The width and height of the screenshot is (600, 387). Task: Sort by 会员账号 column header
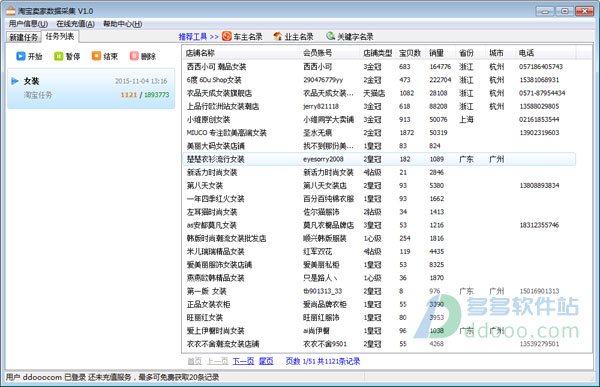pyautogui.click(x=331, y=53)
